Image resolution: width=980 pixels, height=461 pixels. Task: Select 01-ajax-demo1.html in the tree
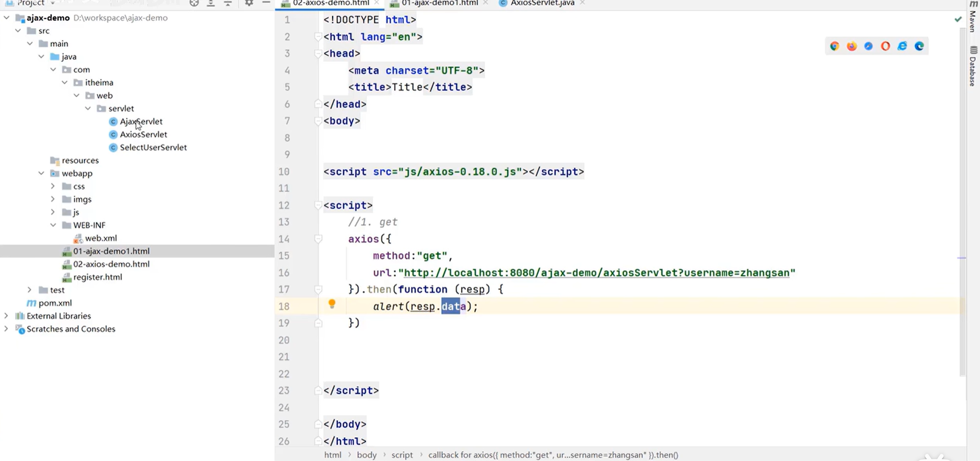click(111, 251)
